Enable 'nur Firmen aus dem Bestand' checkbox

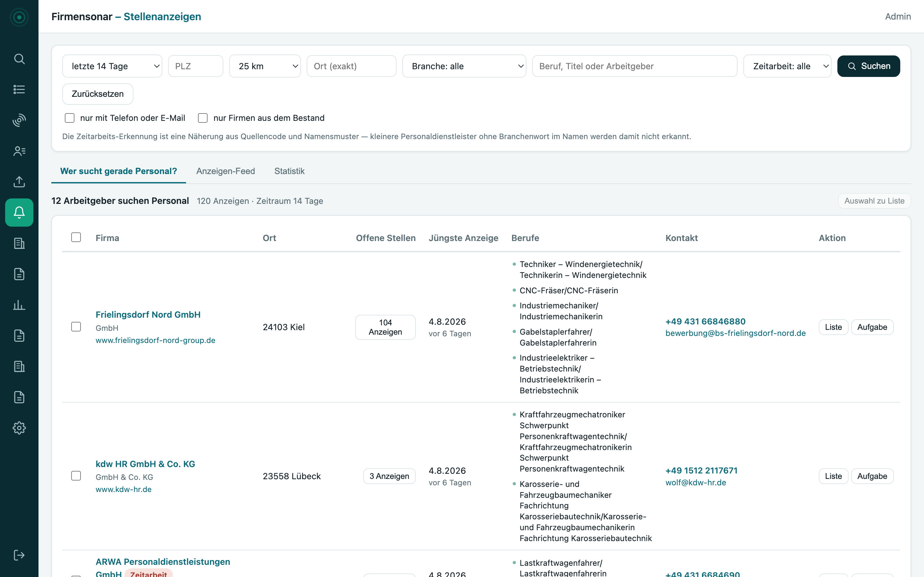[x=203, y=118]
